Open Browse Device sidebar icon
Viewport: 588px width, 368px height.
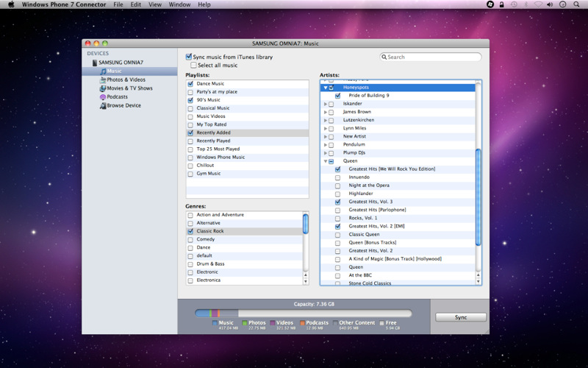point(102,106)
